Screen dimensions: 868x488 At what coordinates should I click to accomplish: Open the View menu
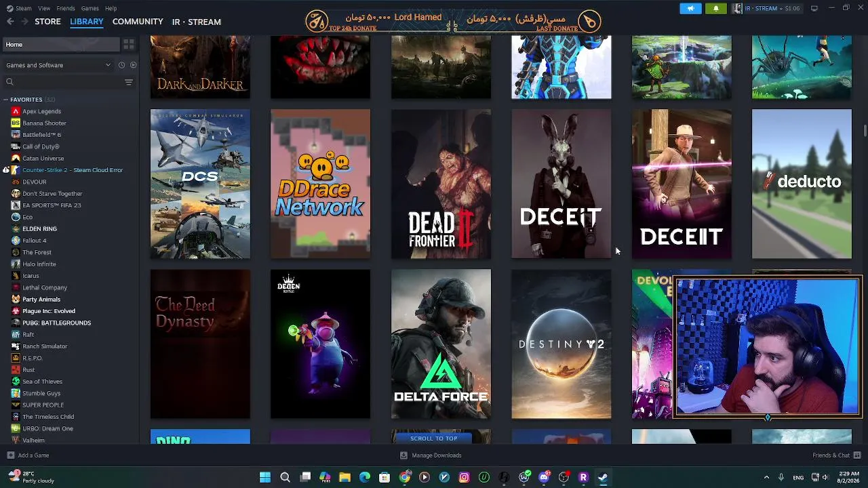pos(44,8)
